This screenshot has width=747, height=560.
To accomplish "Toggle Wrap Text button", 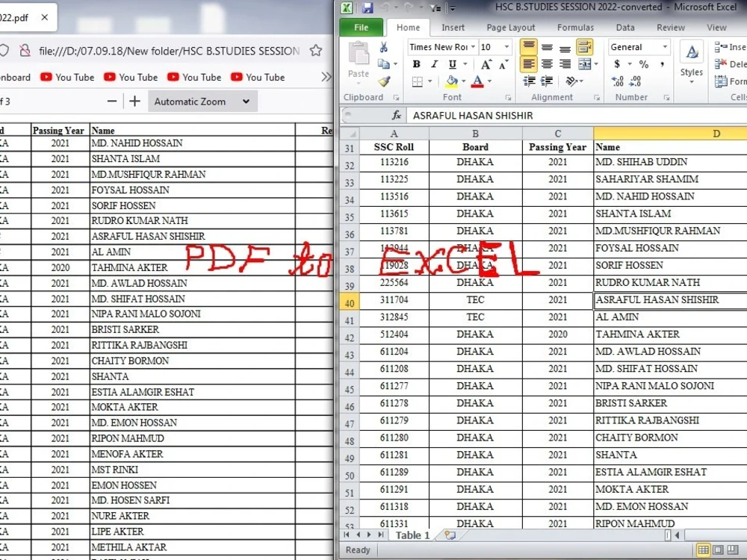I will (585, 46).
